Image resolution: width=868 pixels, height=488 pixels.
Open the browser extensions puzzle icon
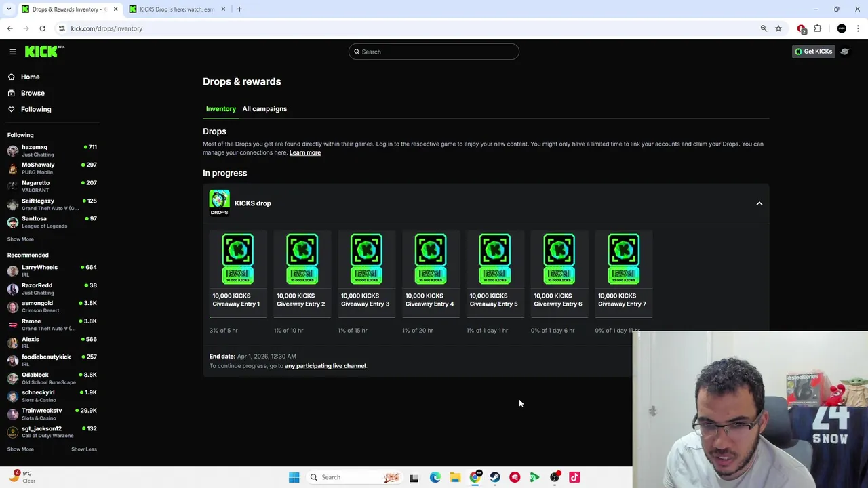pos(817,28)
